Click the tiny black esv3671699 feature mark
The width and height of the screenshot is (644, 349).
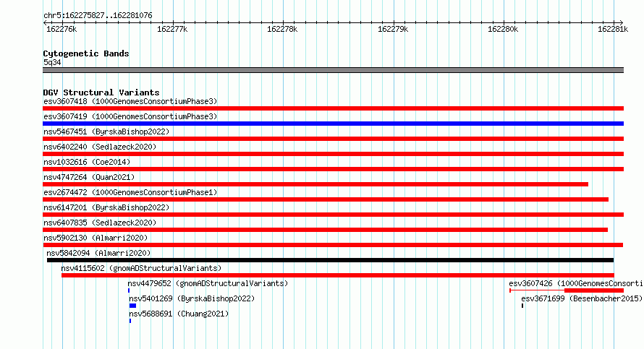pos(522,306)
